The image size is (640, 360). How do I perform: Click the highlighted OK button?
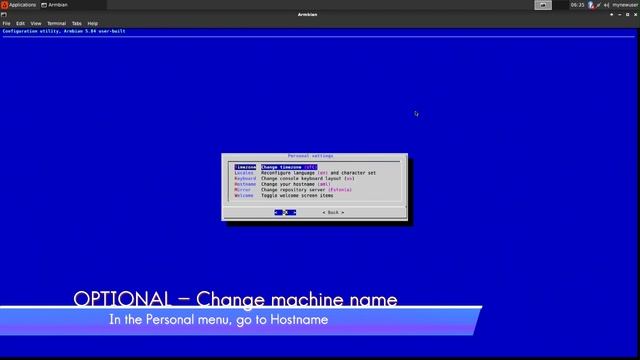click(x=285, y=213)
